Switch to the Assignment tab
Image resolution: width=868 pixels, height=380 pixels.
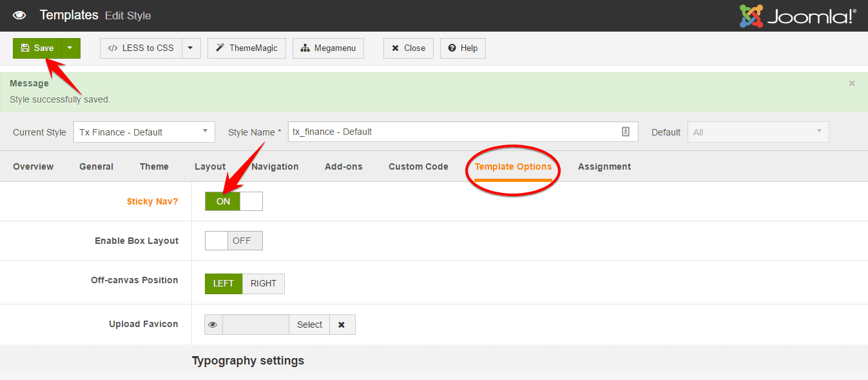point(604,166)
